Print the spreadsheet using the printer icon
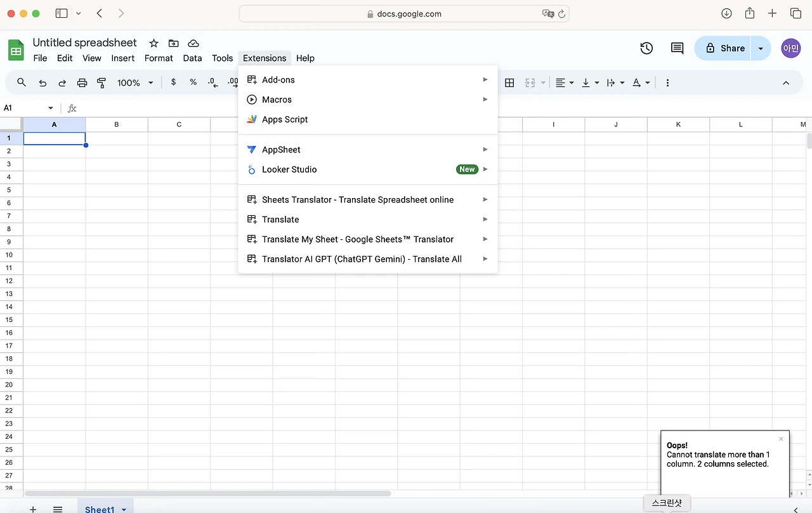The height and width of the screenshot is (513, 812). (82, 83)
